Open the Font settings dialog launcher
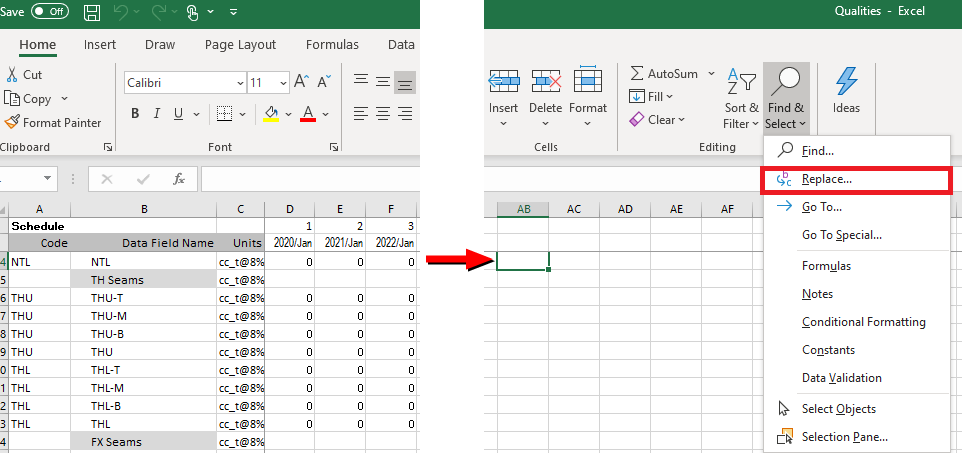This screenshot has width=962, height=453. pos(334,147)
